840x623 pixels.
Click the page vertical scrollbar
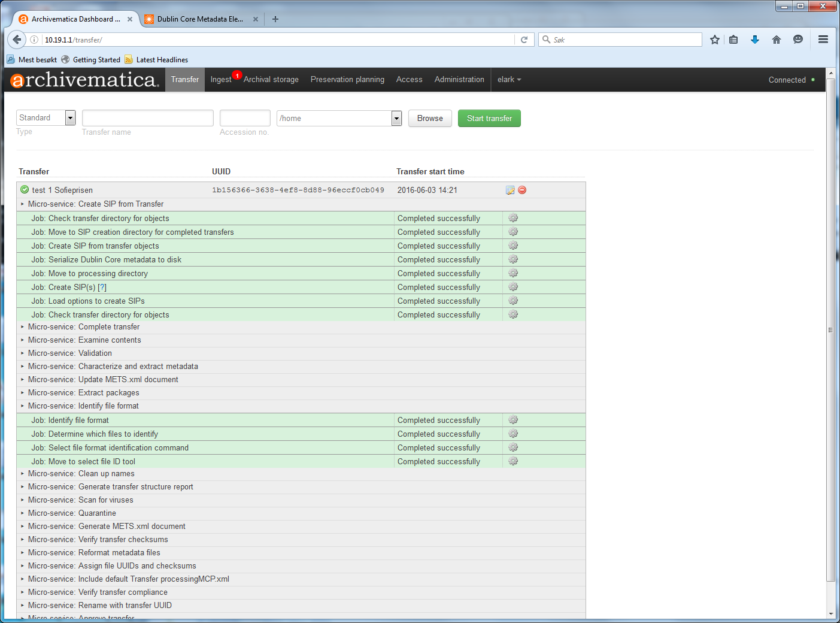830,329
